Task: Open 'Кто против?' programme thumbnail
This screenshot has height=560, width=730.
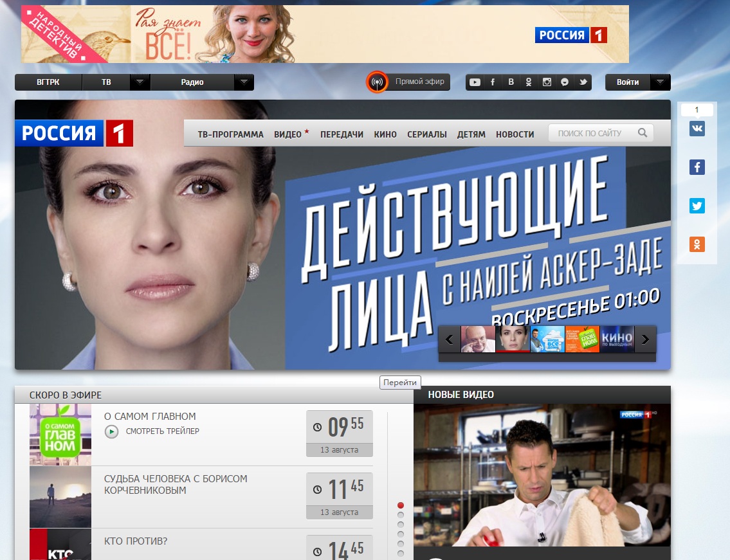Action: click(60, 544)
